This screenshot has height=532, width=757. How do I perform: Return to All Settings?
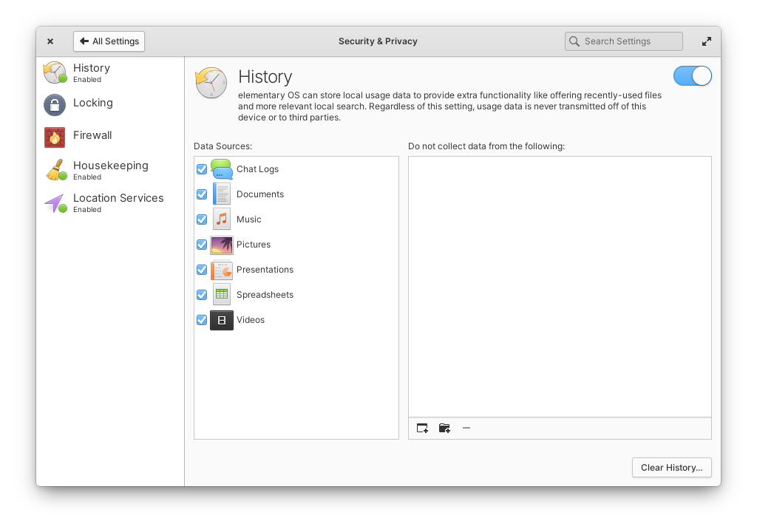pyautogui.click(x=109, y=41)
